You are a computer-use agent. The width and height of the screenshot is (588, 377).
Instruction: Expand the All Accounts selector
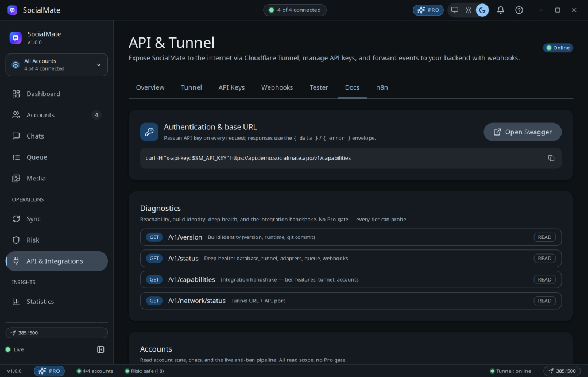tap(57, 64)
